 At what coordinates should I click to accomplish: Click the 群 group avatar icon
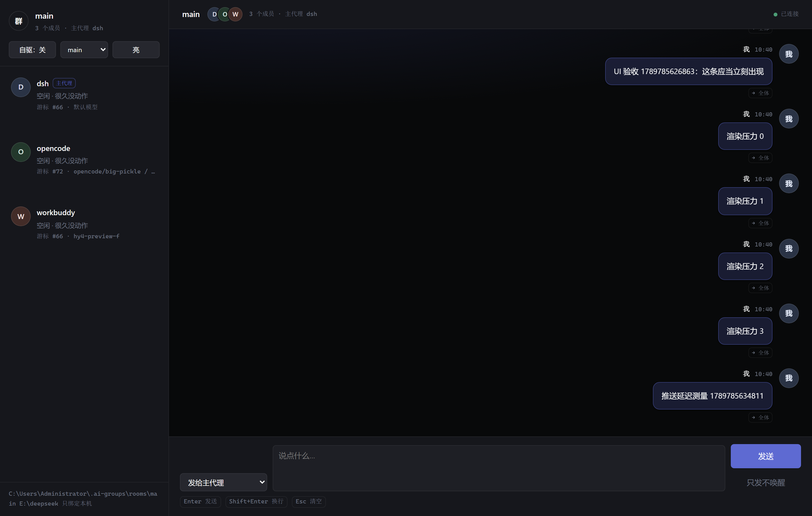pos(19,21)
